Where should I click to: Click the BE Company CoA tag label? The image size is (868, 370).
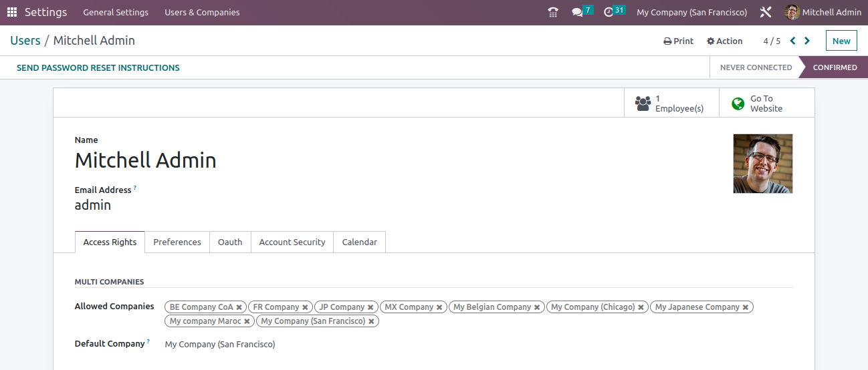[201, 307]
